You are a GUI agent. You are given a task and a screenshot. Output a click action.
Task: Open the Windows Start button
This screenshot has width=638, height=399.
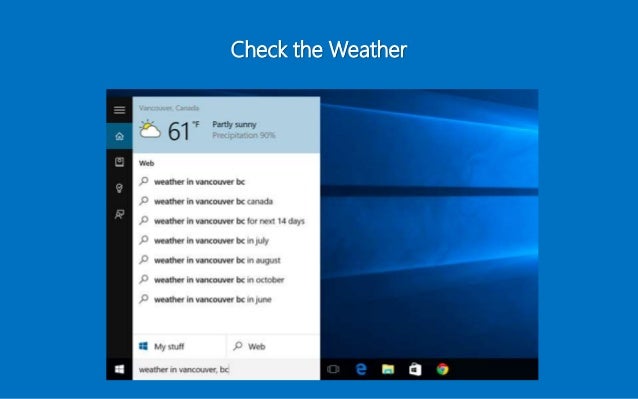coord(119,369)
